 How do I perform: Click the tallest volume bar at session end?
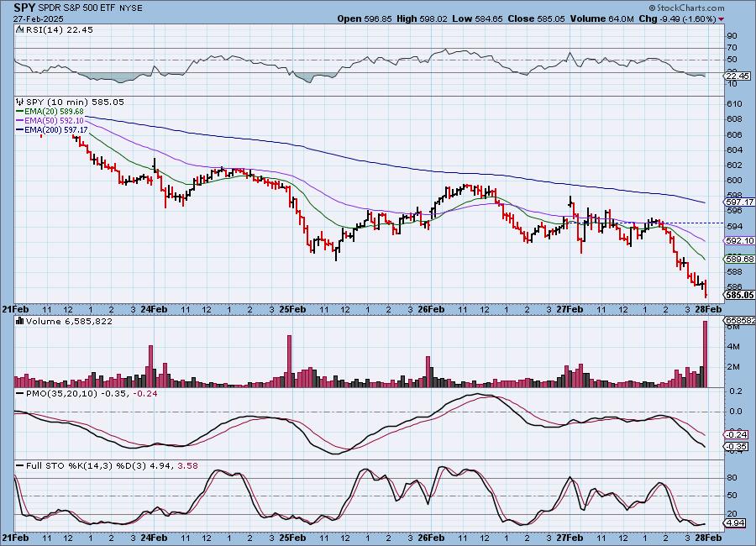[x=706, y=354]
